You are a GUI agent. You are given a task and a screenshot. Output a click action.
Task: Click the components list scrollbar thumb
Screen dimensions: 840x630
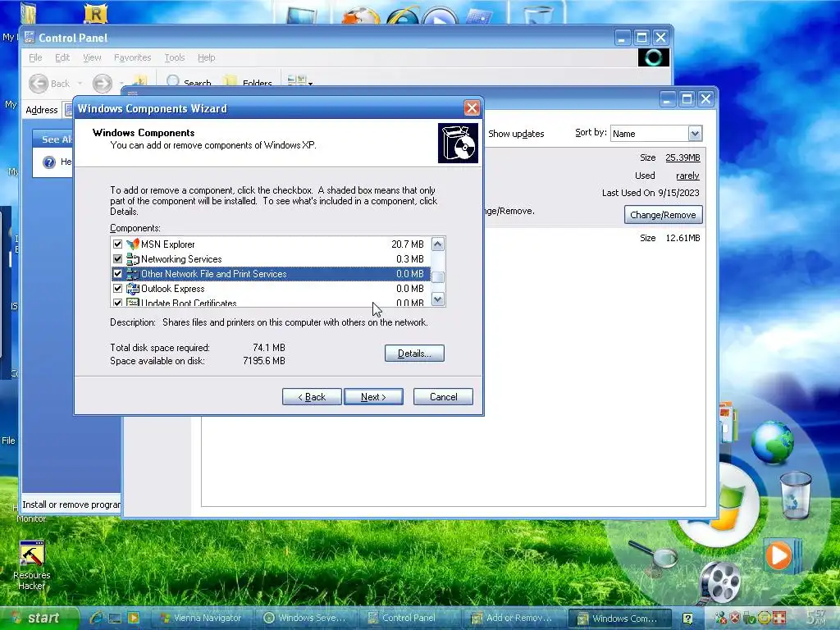click(438, 277)
